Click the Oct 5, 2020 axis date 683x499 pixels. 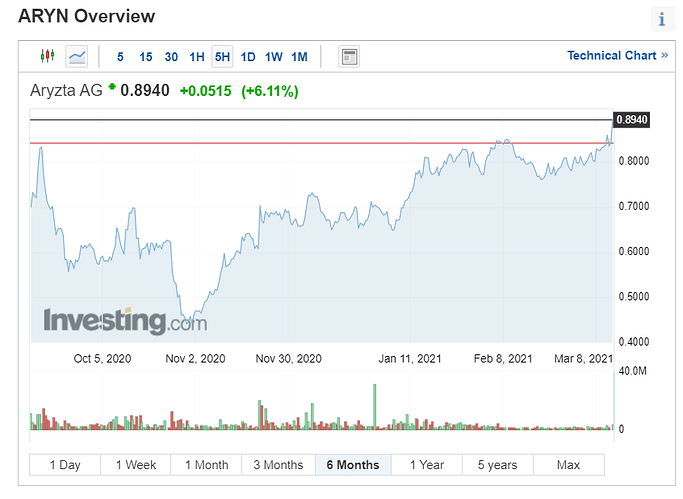102,359
